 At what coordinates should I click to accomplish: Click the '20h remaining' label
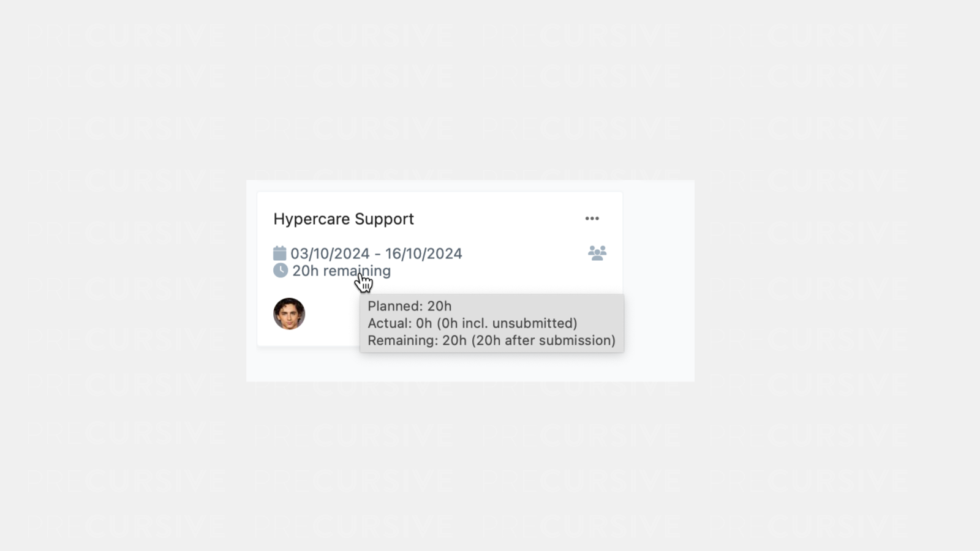pyautogui.click(x=341, y=271)
